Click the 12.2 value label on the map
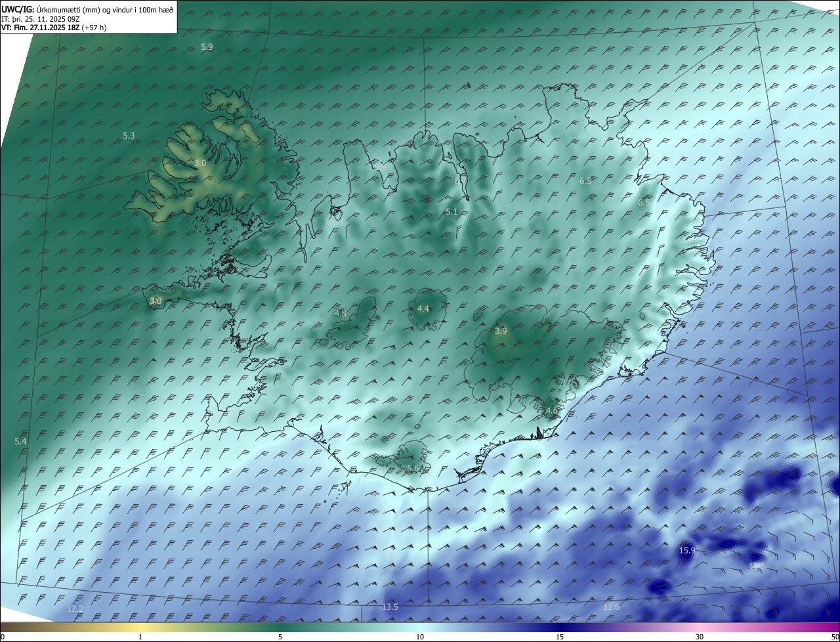 click(x=75, y=609)
